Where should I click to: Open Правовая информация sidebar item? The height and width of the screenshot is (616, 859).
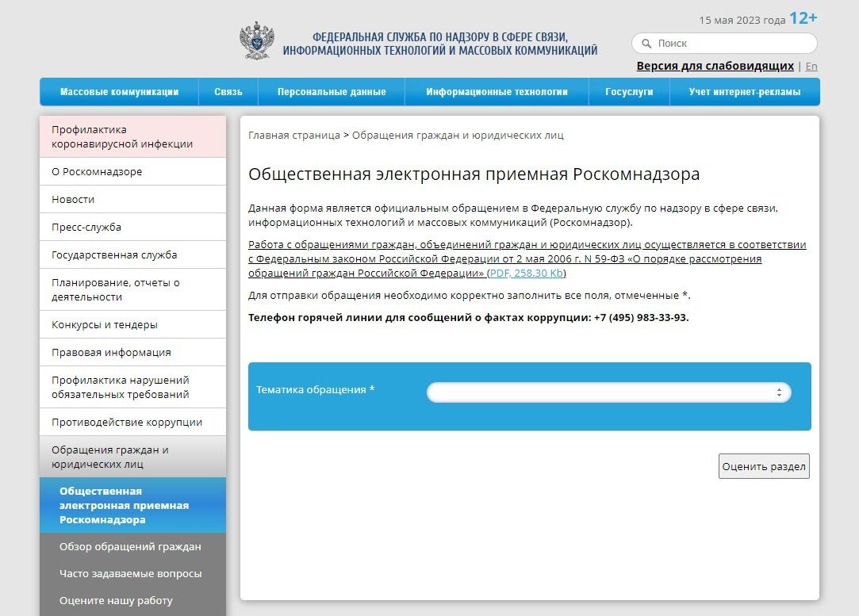(132, 352)
